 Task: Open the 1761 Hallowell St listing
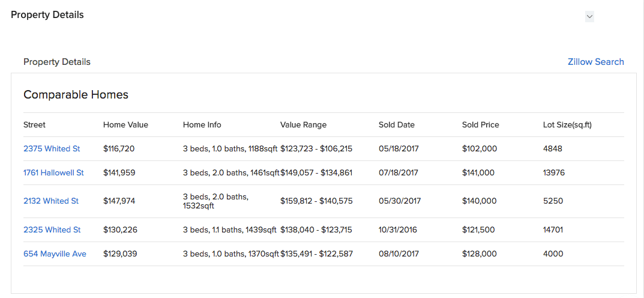click(53, 172)
